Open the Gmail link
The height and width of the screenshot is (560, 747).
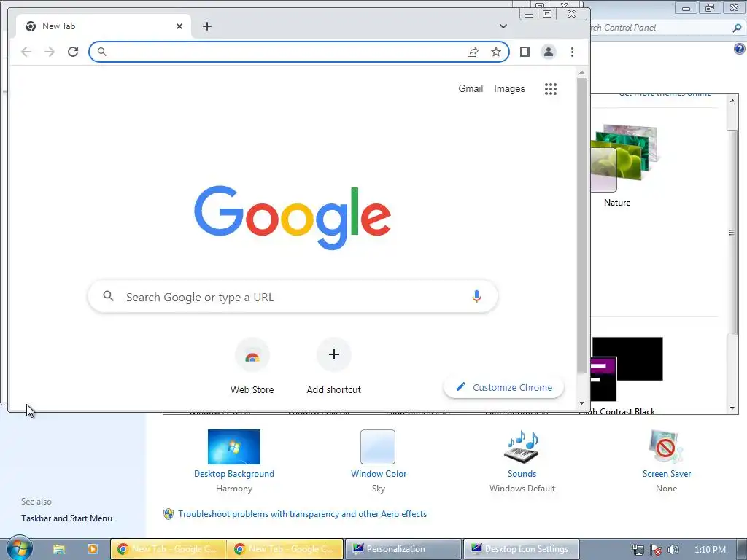pos(471,88)
